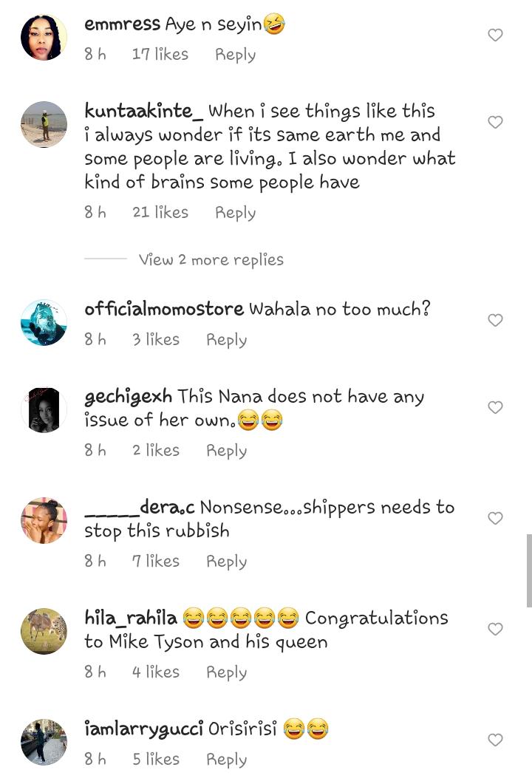
Task: Heart gechigexh's comment about Nana
Action: pyautogui.click(x=495, y=407)
